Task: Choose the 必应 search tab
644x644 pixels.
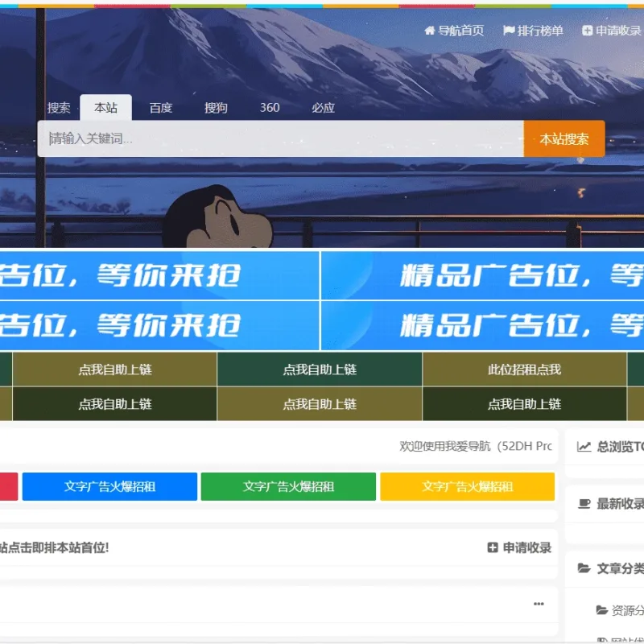Action: coord(323,108)
